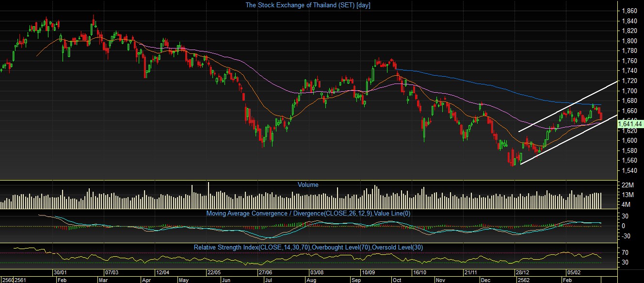644x283 pixels.
Task: Click the 1,780 price axis label
Action: click(x=629, y=51)
